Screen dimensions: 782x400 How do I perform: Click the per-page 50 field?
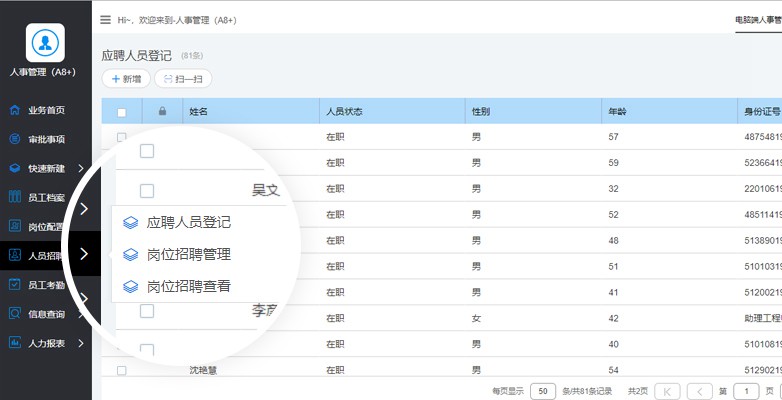543,391
